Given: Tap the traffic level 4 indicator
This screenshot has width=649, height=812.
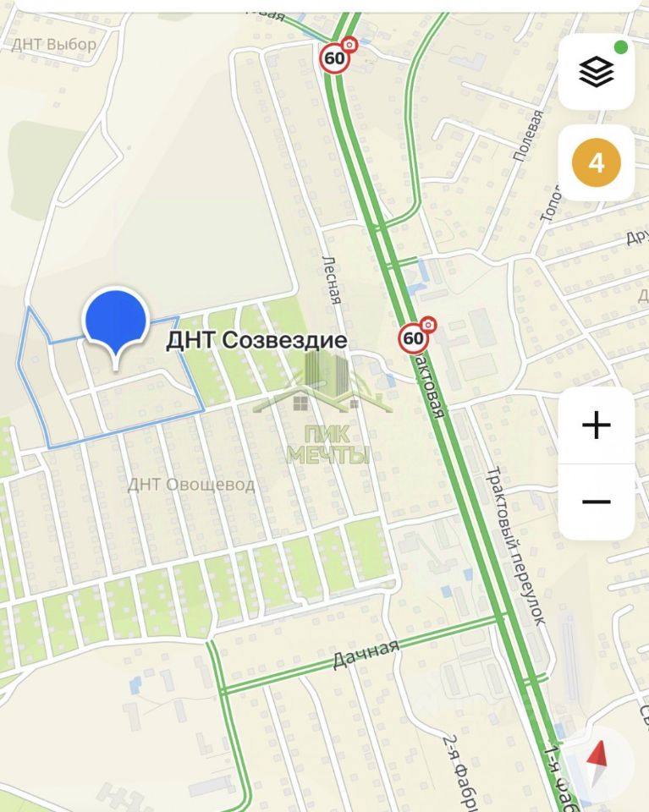Looking at the screenshot, I should [x=597, y=162].
